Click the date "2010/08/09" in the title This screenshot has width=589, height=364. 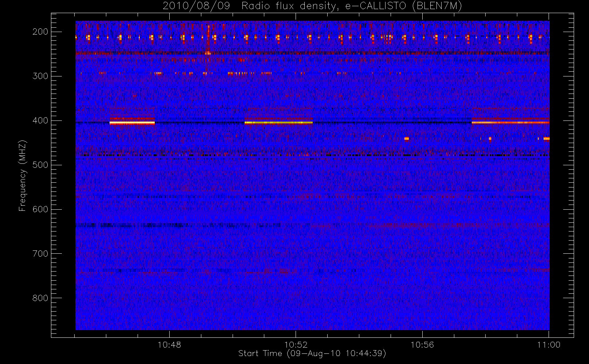point(196,6)
